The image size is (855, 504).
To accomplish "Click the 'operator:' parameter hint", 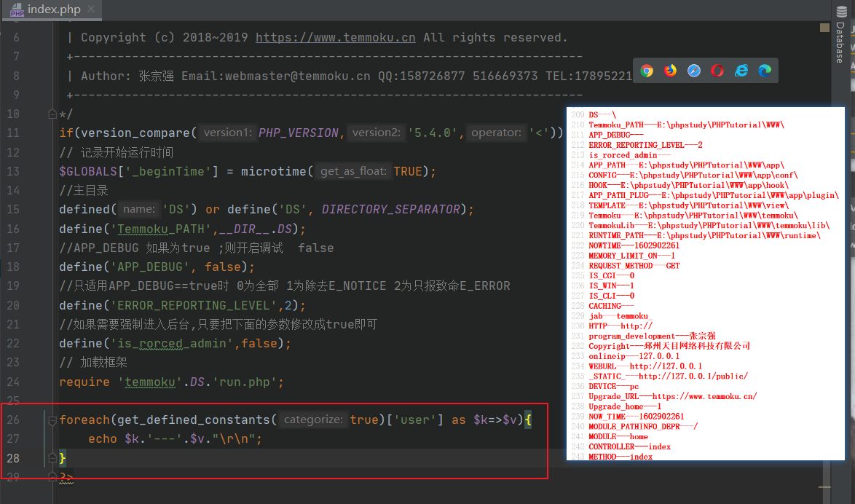I will click(x=496, y=133).
